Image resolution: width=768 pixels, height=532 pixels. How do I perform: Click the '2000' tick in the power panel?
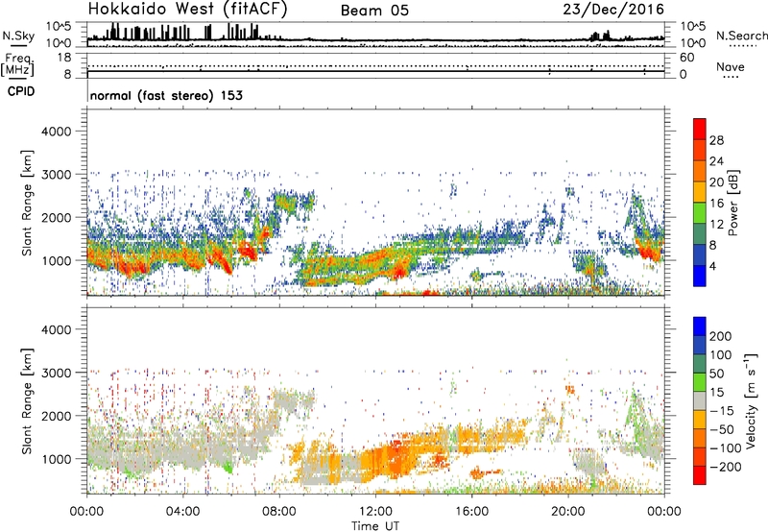point(56,217)
